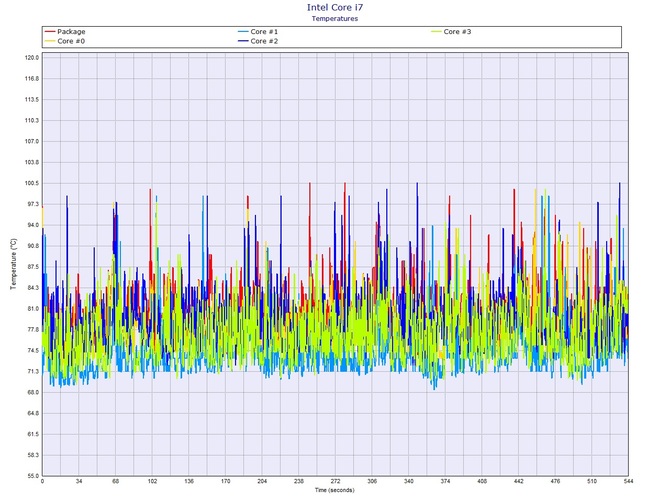
Task: Click the 55.0 y-axis value
Action: point(33,476)
